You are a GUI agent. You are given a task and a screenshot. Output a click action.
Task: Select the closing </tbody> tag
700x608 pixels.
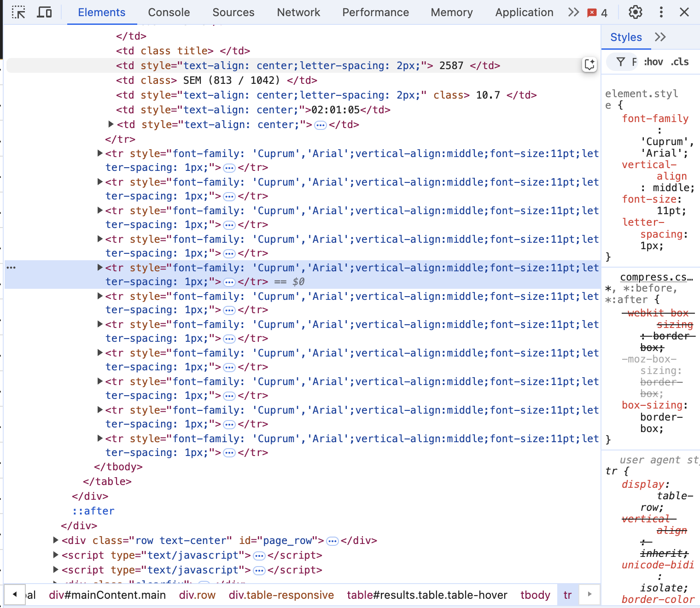point(118,467)
